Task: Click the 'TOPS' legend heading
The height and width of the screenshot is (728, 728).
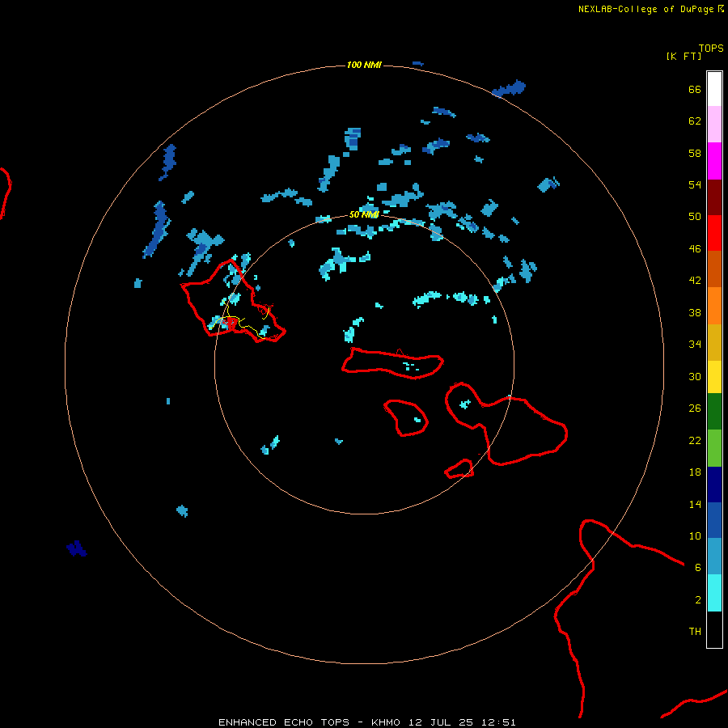Action: [x=711, y=49]
